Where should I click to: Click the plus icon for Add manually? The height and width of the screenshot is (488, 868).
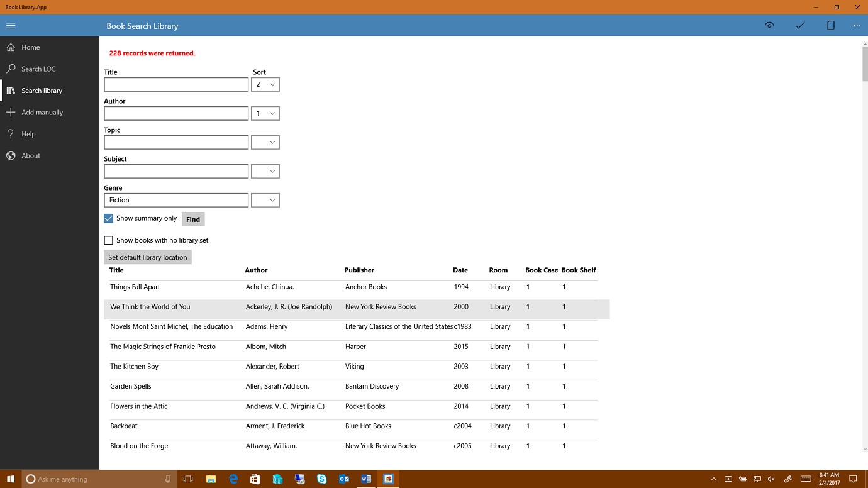(11, 112)
